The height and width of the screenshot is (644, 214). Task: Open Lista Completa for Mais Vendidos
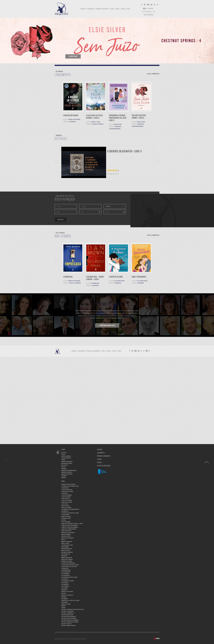click(x=153, y=235)
